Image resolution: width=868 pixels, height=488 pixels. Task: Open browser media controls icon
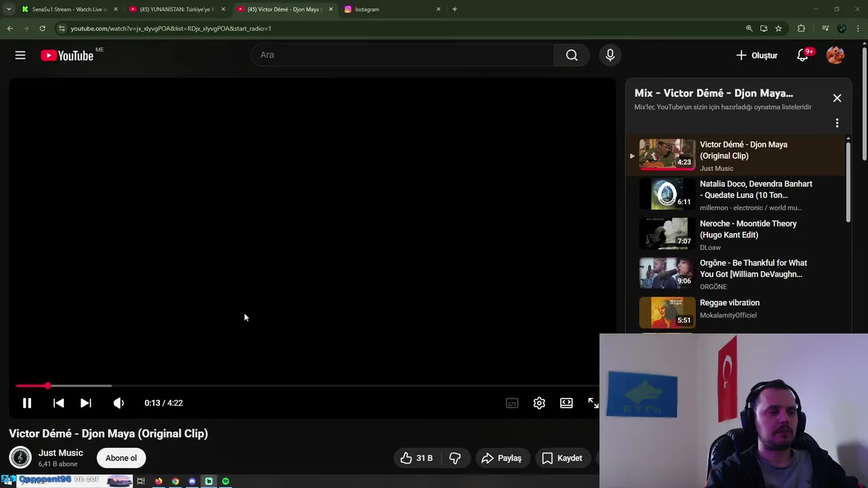(825, 28)
